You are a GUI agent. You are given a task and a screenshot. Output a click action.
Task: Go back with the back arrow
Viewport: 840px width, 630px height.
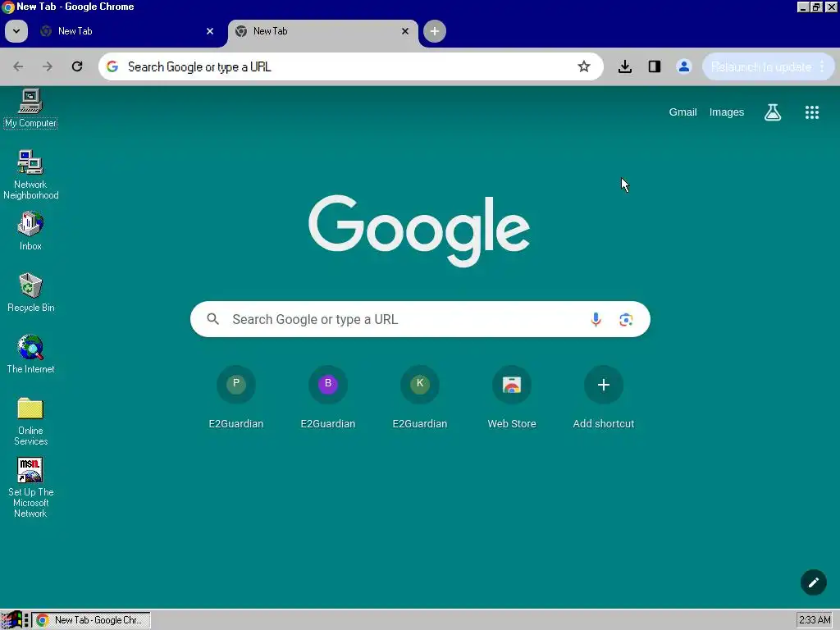18,66
